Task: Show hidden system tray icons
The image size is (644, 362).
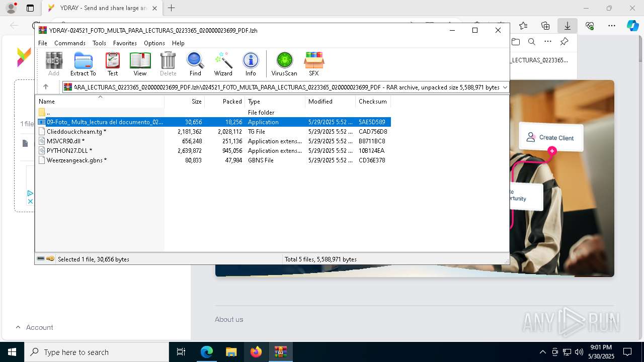Action: click(542, 352)
